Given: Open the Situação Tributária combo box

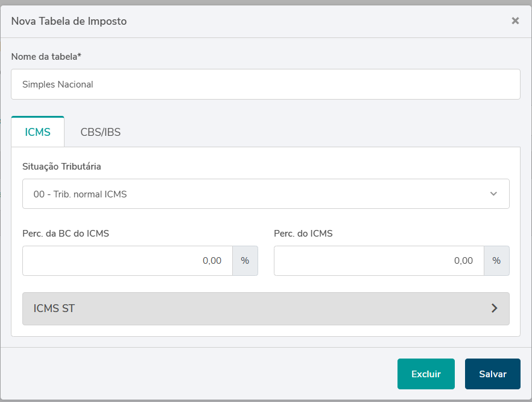Looking at the screenshot, I should 253,194.
